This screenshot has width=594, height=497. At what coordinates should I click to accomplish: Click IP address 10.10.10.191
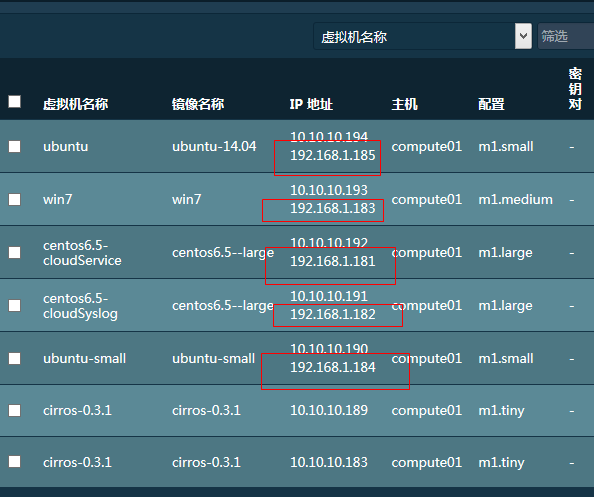pos(329,296)
